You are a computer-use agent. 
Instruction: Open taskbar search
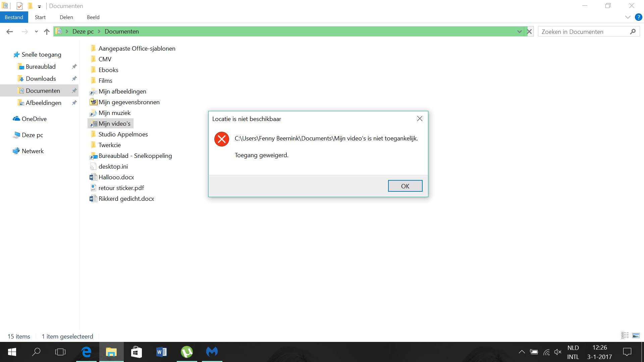coord(36,352)
